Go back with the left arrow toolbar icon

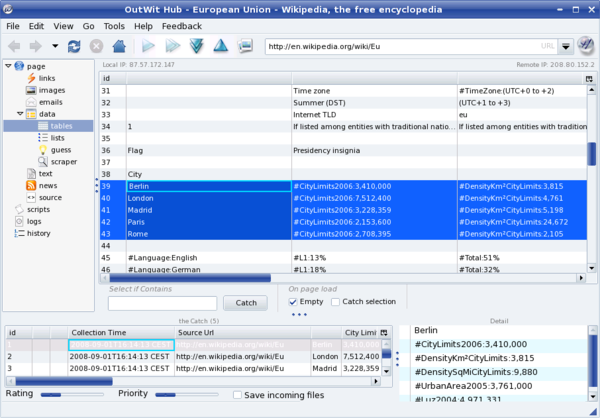[x=14, y=46]
